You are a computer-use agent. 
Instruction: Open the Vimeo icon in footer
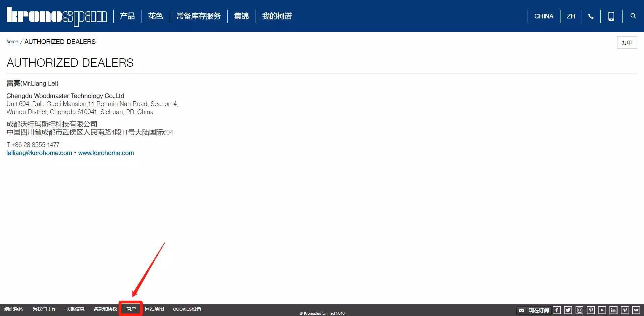point(625,310)
